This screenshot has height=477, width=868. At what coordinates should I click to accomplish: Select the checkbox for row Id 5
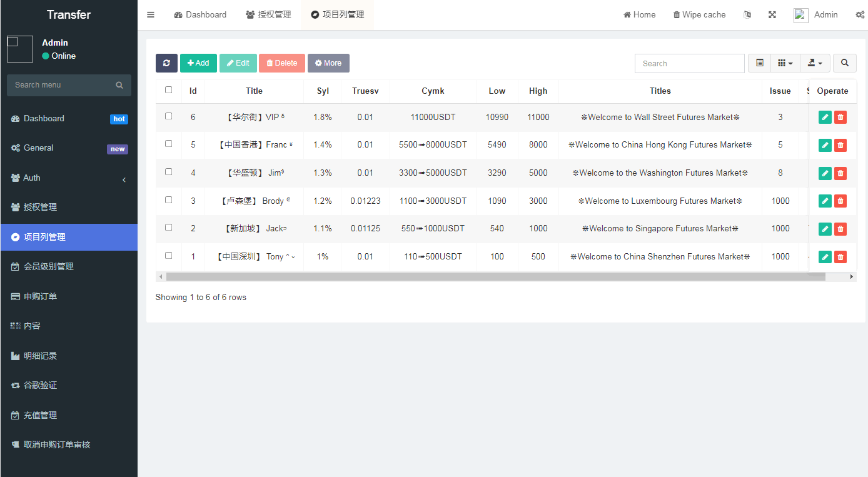pos(169,144)
